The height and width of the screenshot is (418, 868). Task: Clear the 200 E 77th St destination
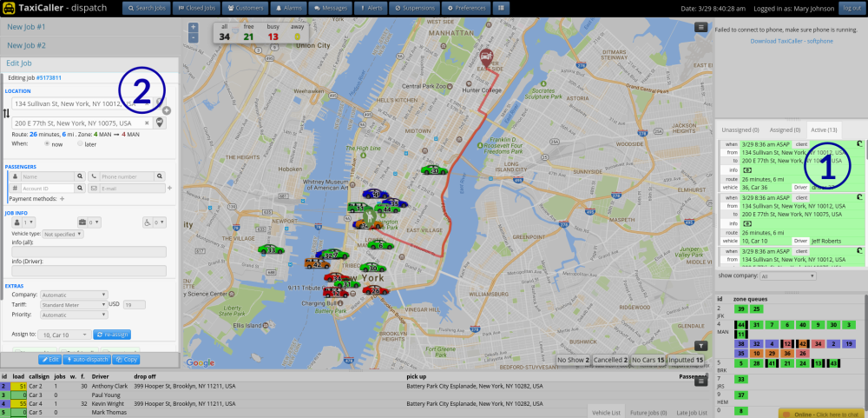147,123
